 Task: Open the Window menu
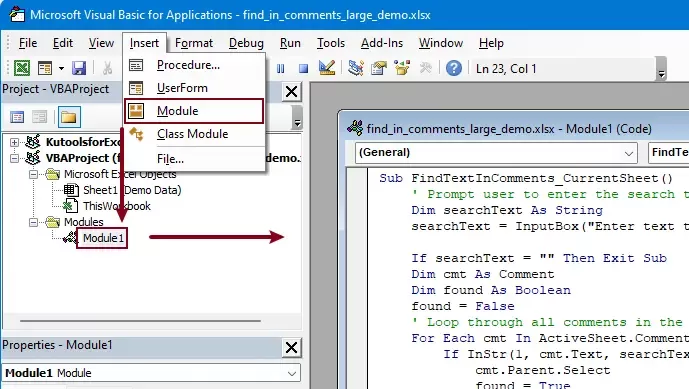pos(441,43)
